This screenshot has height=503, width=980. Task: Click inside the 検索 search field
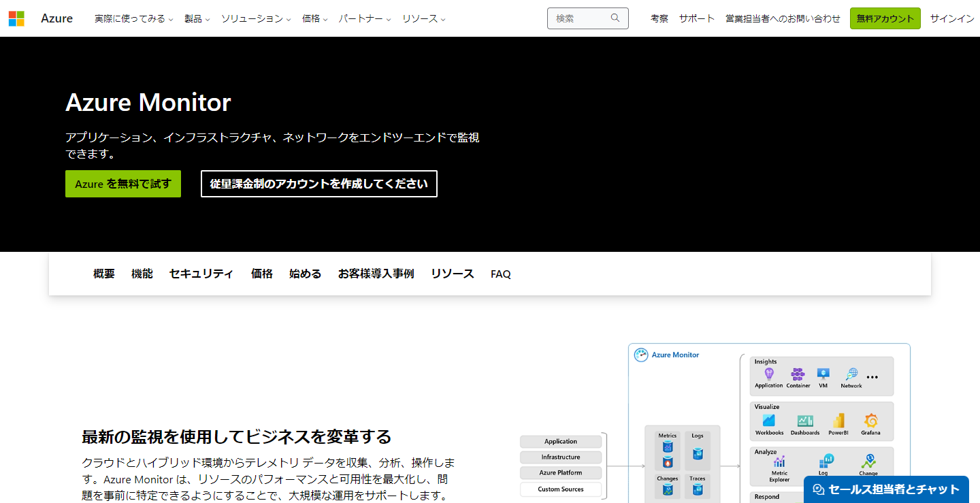tap(578, 18)
